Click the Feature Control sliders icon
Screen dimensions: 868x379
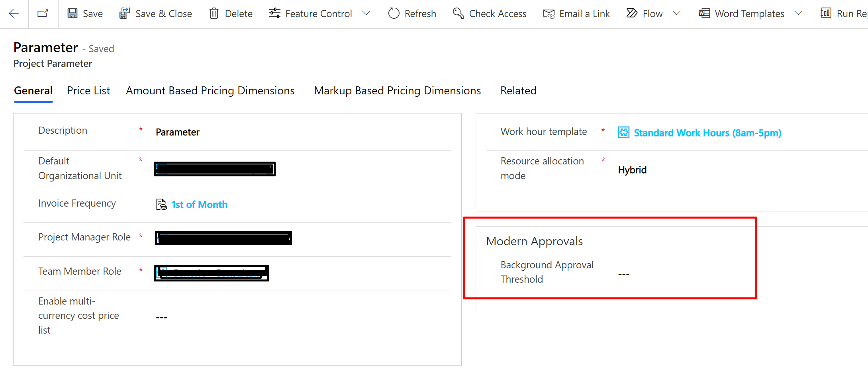pyautogui.click(x=274, y=14)
